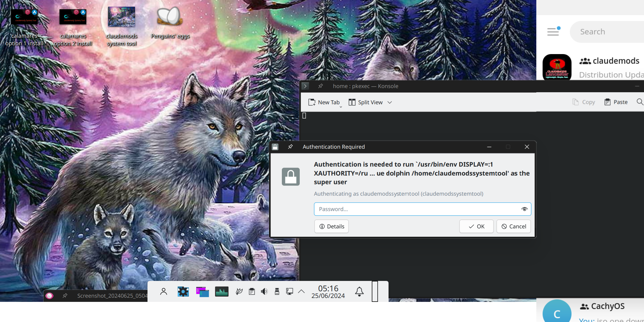Minimize the Konsole window
644x322 pixels.
pyautogui.click(x=637, y=86)
